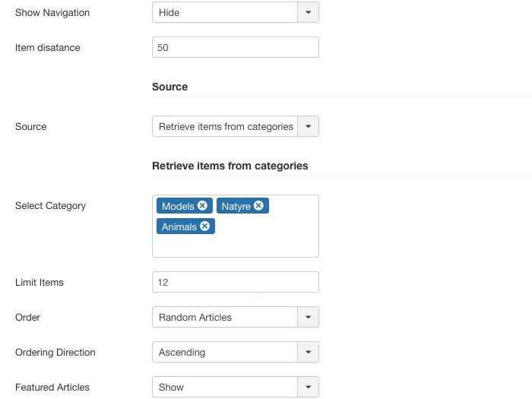Click the arrow button of Ordering Direction dropdown
Viewport: 532px width, 399px height.
(x=308, y=352)
